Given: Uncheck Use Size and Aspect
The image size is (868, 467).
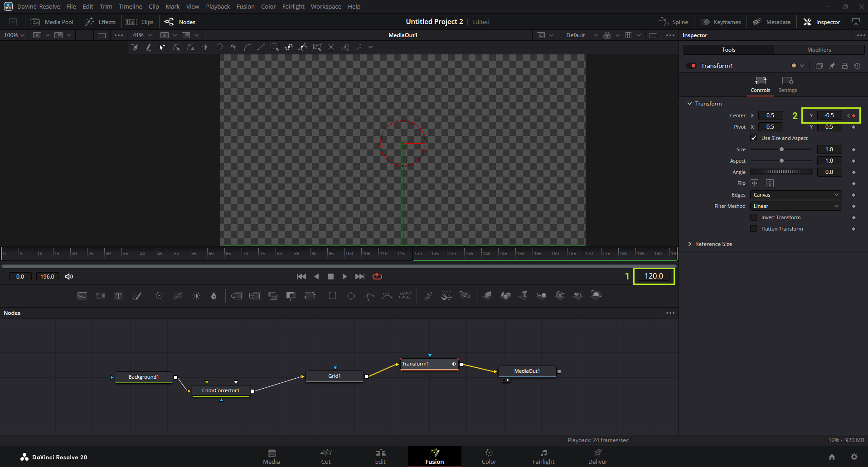Looking at the screenshot, I should (x=754, y=138).
